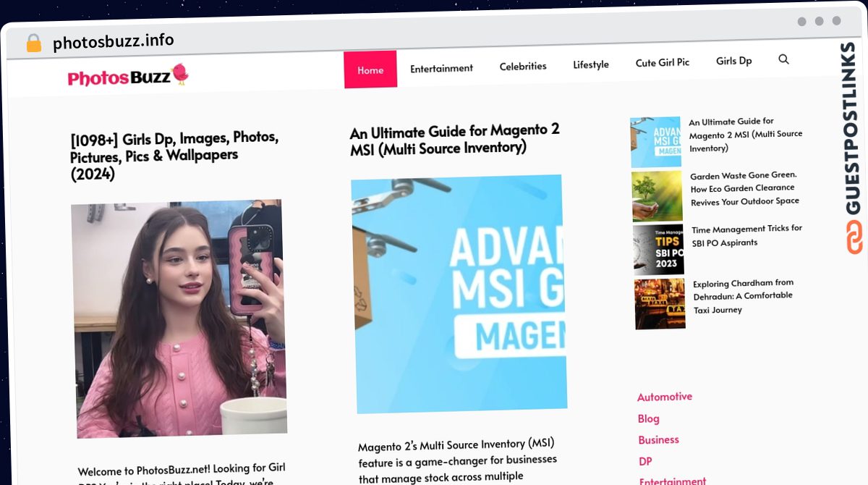
Task: Open the Magento 2 MSI article headline
Action: click(455, 139)
